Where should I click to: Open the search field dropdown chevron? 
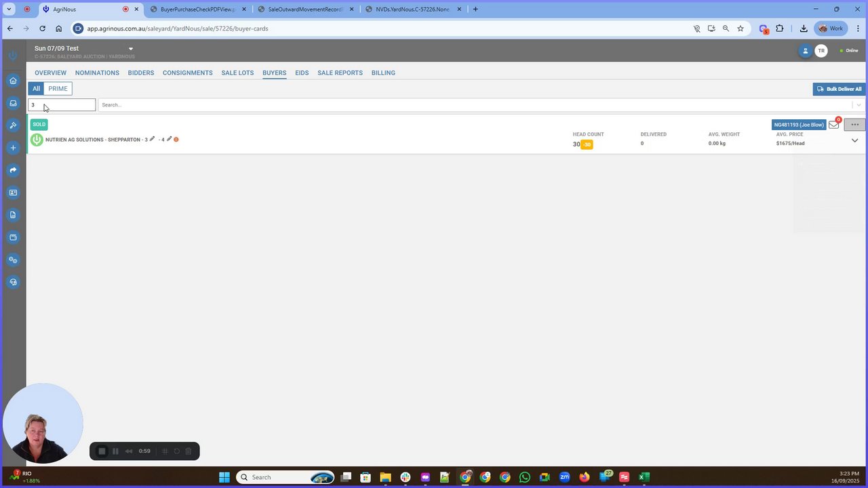click(x=859, y=105)
